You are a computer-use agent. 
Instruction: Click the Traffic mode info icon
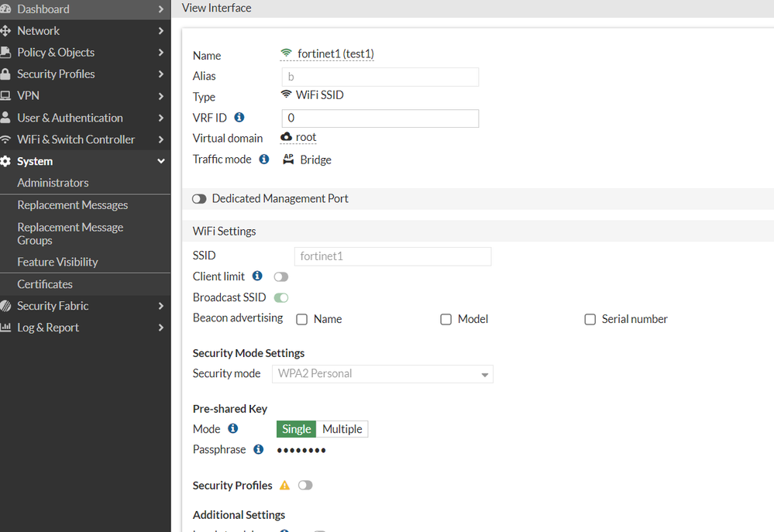(x=264, y=159)
